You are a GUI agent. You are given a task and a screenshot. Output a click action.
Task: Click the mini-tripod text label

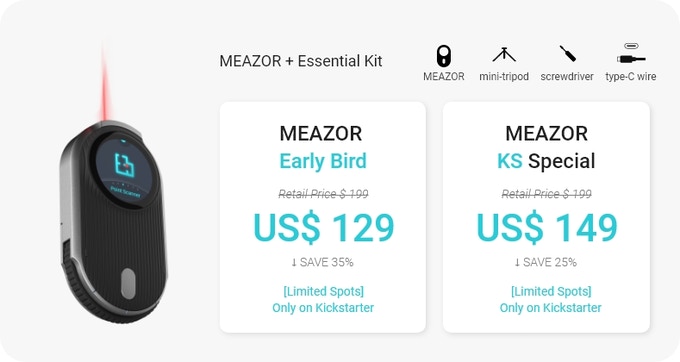pos(504,76)
